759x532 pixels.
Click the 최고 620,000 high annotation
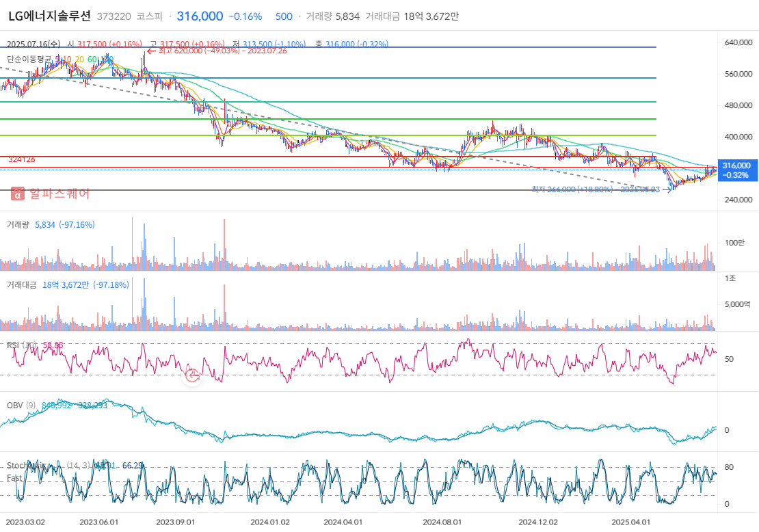tap(217, 51)
